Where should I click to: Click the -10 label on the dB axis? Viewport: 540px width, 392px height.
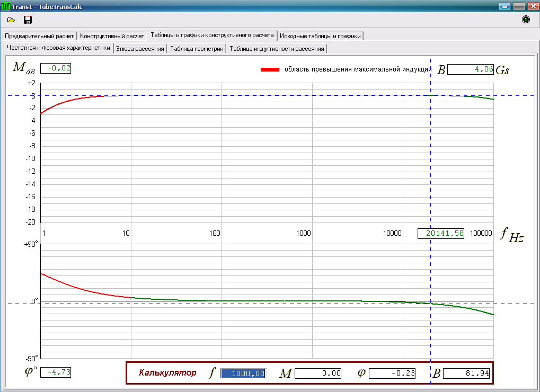coord(31,158)
